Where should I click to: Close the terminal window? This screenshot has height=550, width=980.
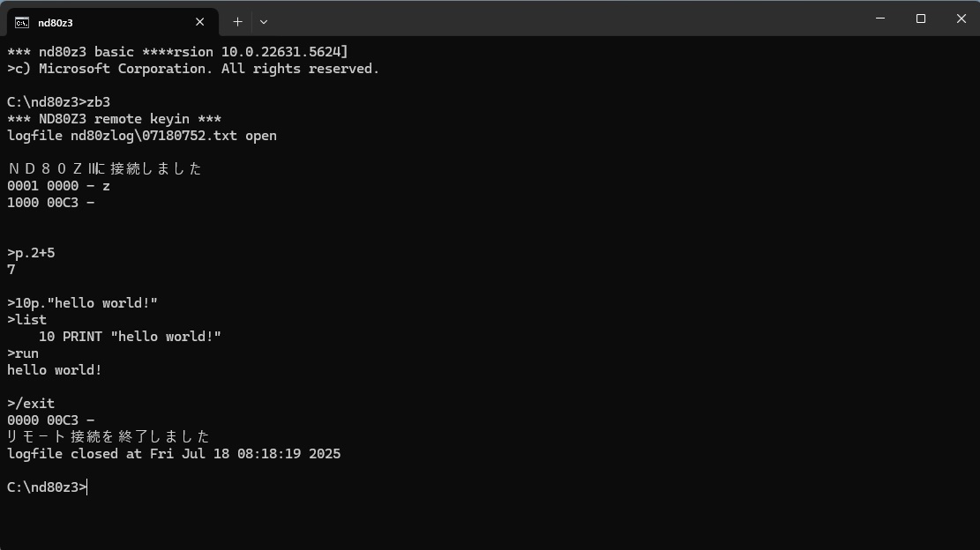coord(961,19)
